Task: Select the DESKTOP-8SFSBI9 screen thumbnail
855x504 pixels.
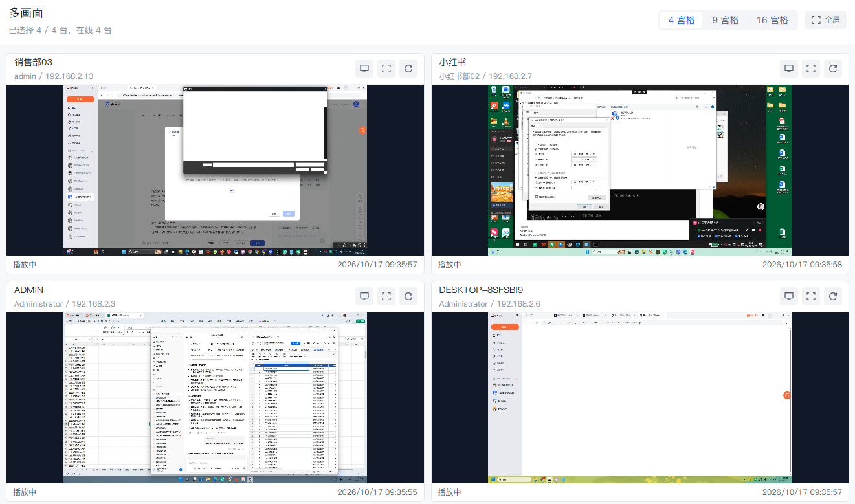Action: click(639, 398)
